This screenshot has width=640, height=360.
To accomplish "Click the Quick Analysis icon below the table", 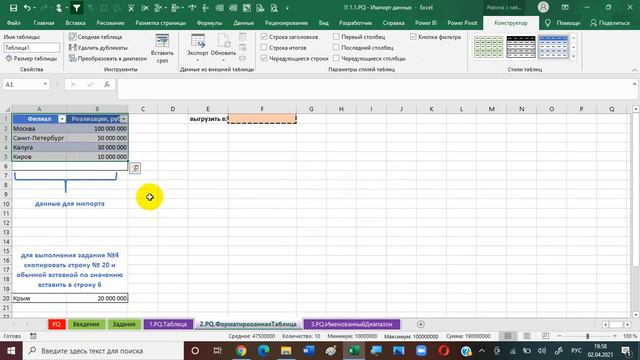I will (135, 168).
